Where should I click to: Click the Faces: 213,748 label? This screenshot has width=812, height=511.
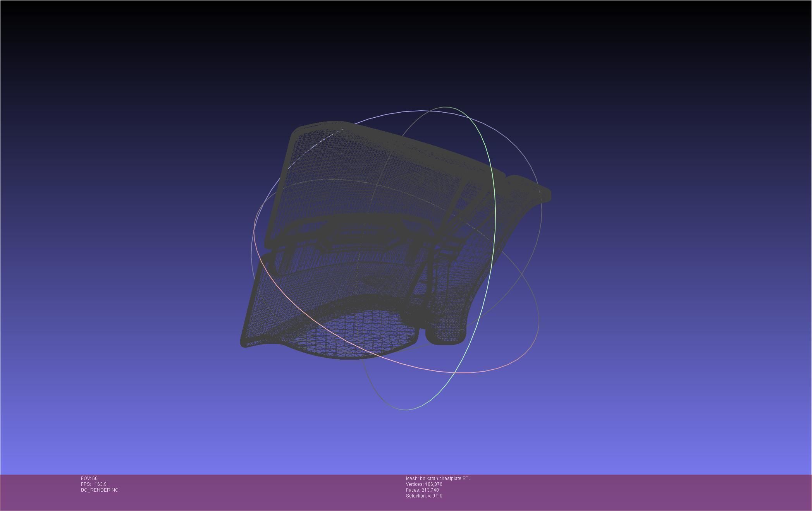[x=422, y=490]
